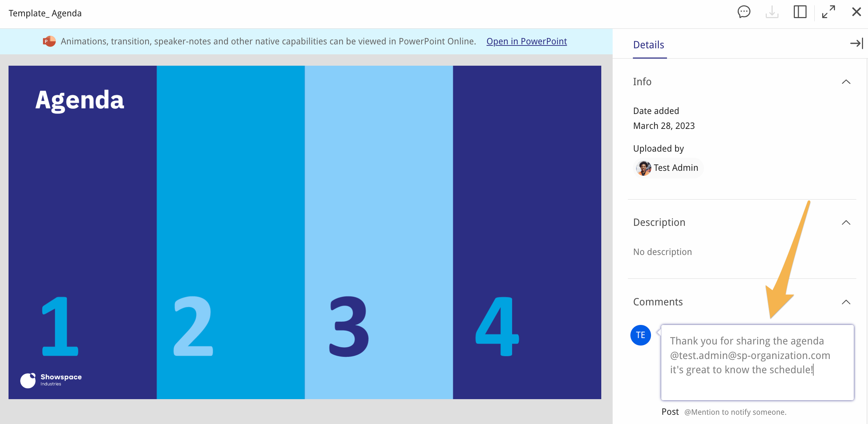
Task: Download the Template_ Agenda file
Action: 772,12
